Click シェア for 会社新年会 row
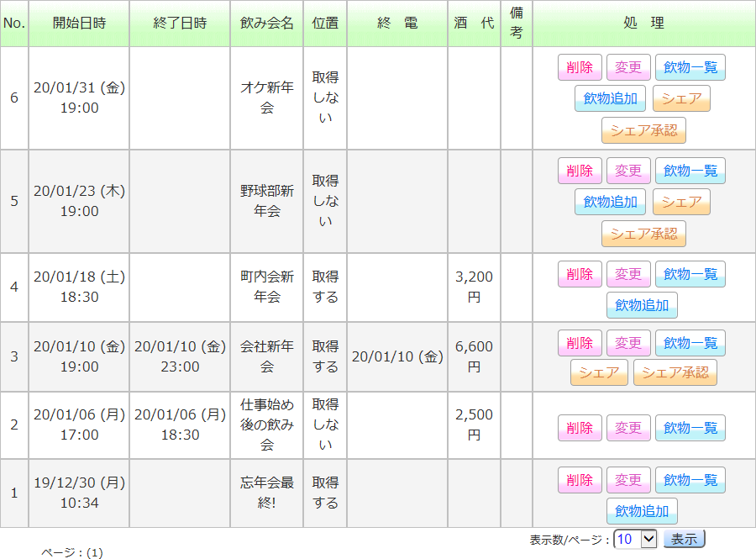The image size is (756, 559). (599, 372)
